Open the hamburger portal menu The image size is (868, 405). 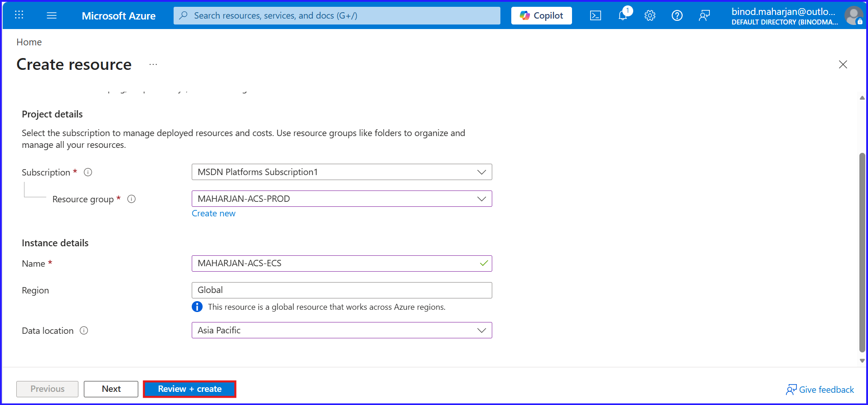tap(52, 15)
